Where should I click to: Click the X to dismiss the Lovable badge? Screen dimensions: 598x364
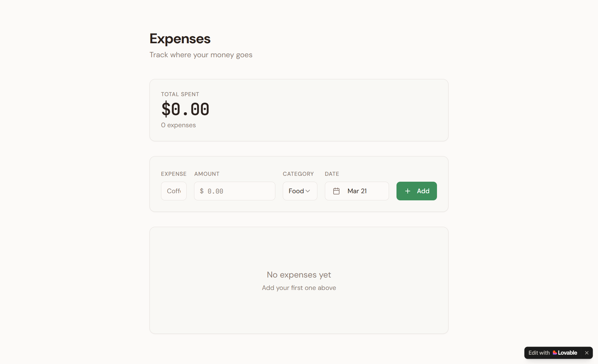587,353
